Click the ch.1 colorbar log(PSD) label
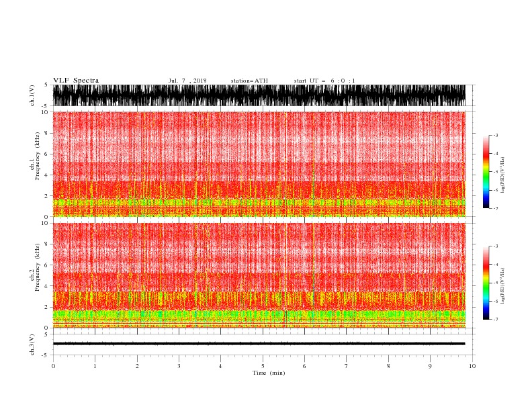 [x=503, y=175]
